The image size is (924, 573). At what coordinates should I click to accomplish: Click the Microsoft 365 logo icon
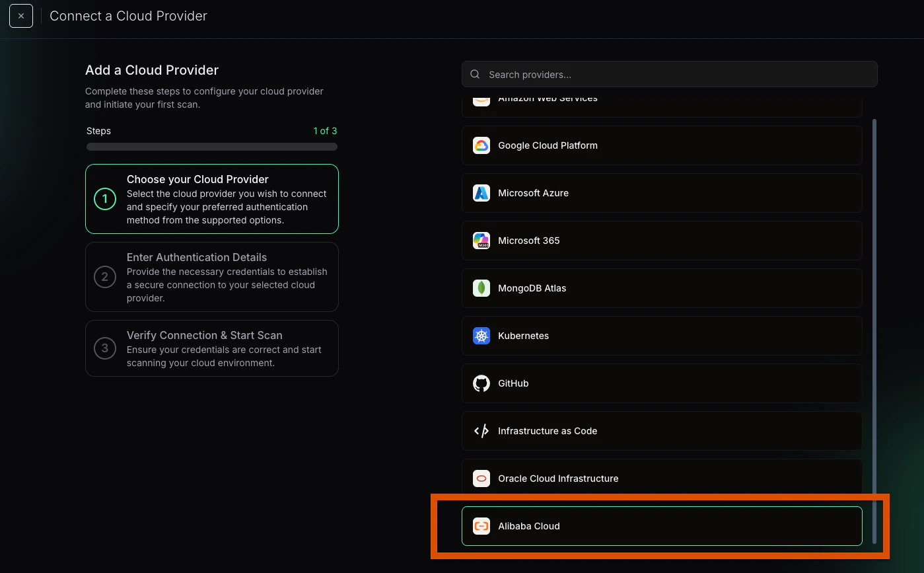[481, 241]
